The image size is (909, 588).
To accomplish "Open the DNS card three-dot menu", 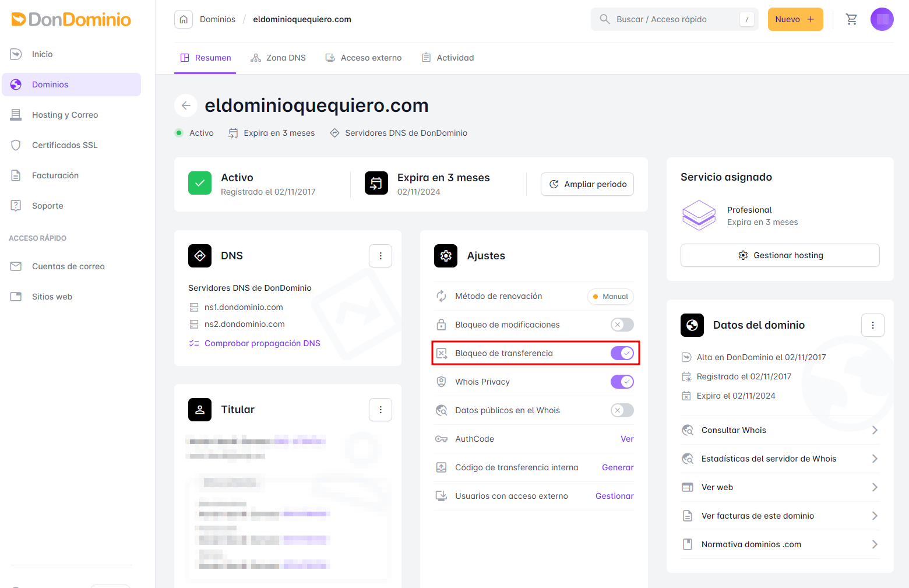I will [380, 256].
